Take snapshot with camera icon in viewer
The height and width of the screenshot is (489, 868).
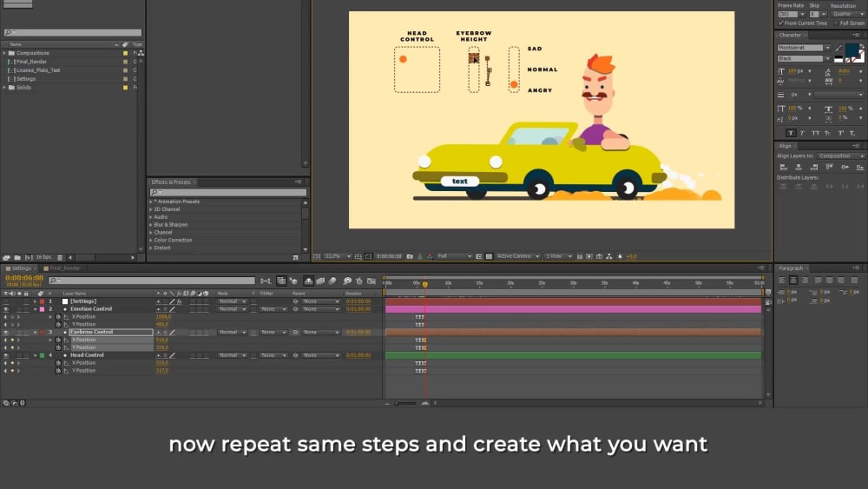(x=410, y=256)
